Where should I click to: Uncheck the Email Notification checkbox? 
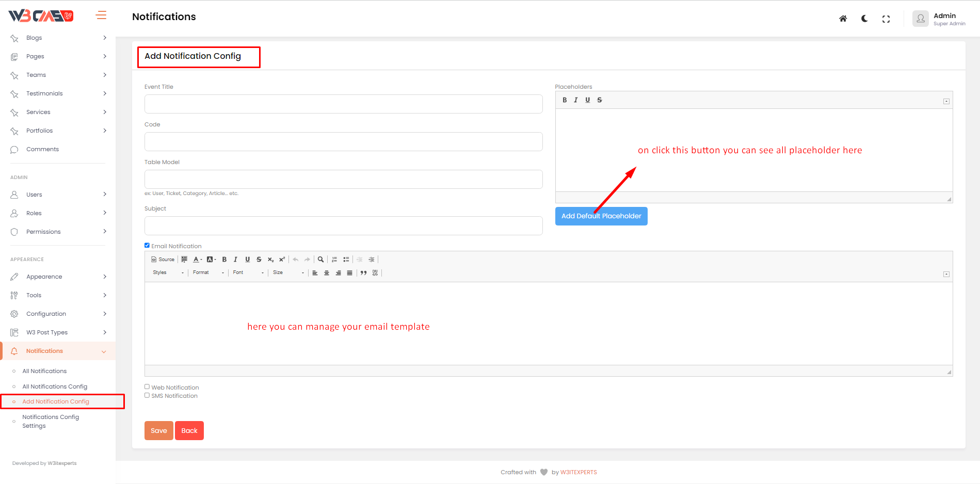pyautogui.click(x=147, y=246)
